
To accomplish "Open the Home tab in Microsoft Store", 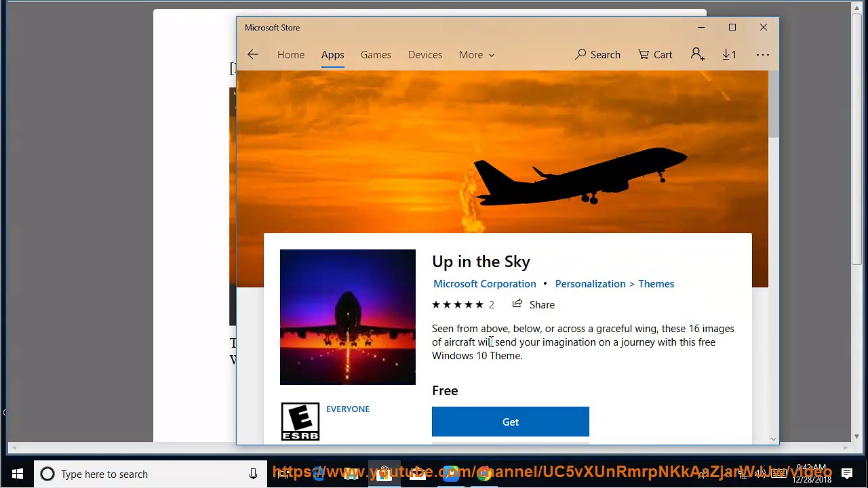I will pos(291,55).
